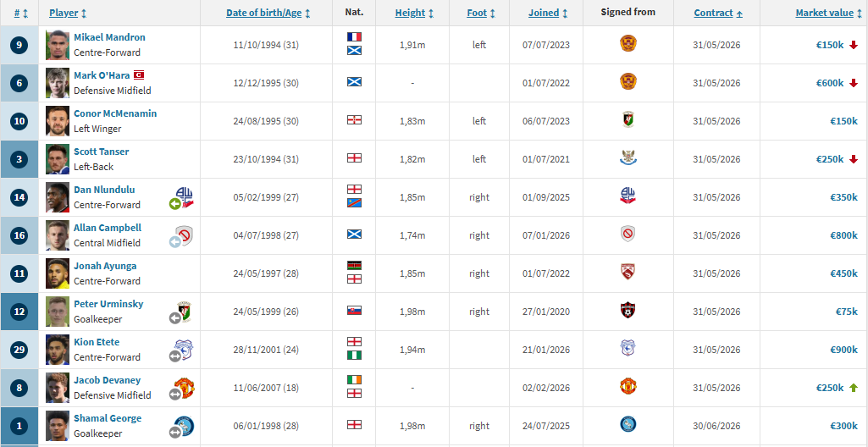Click captain armband icon next to Mark O'Hara
Image resolution: width=868 pixels, height=447 pixels.
click(x=138, y=75)
